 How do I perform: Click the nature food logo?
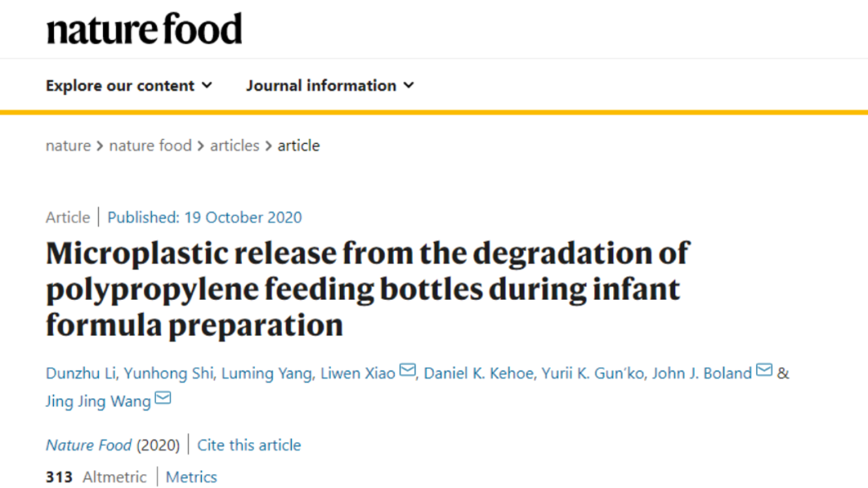coord(144,29)
